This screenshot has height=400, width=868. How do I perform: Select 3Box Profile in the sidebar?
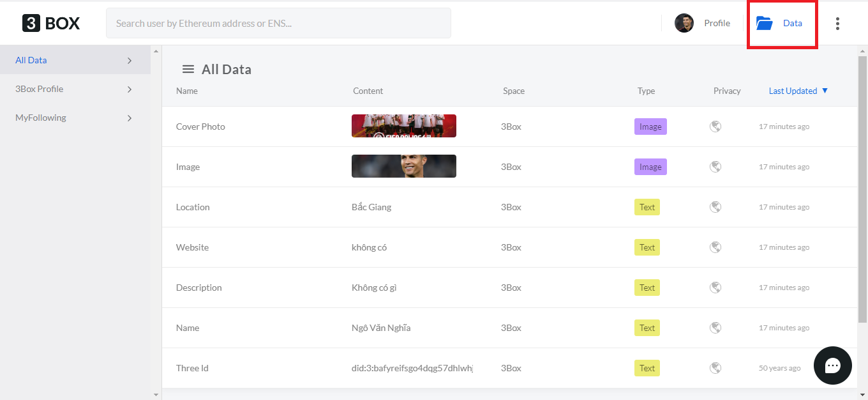40,89
